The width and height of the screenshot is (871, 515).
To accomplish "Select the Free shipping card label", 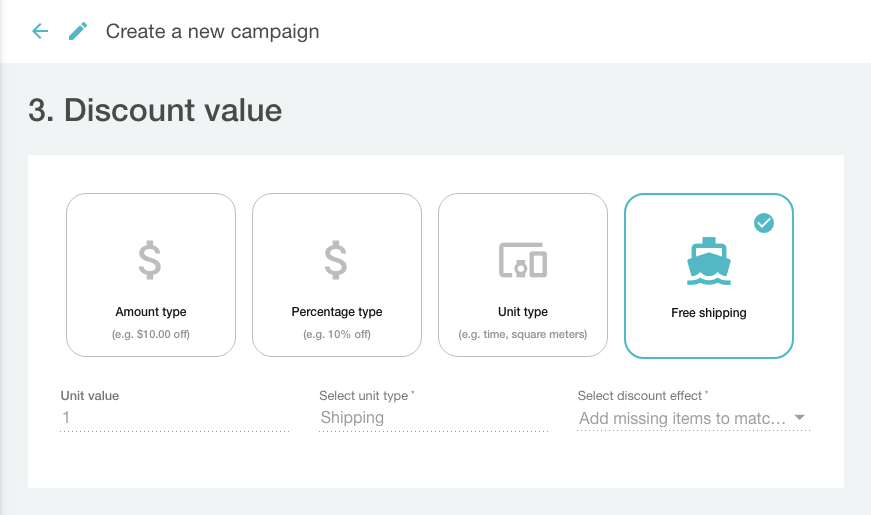I will (x=708, y=313).
